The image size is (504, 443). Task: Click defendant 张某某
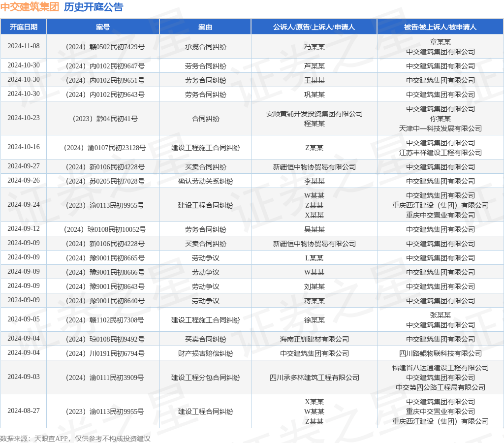[x=441, y=316]
